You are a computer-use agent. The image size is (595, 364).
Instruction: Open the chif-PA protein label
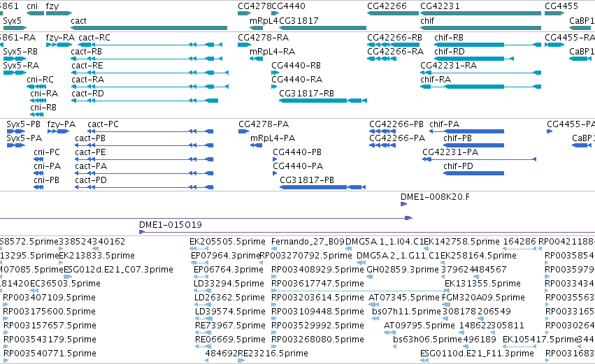[445, 124]
